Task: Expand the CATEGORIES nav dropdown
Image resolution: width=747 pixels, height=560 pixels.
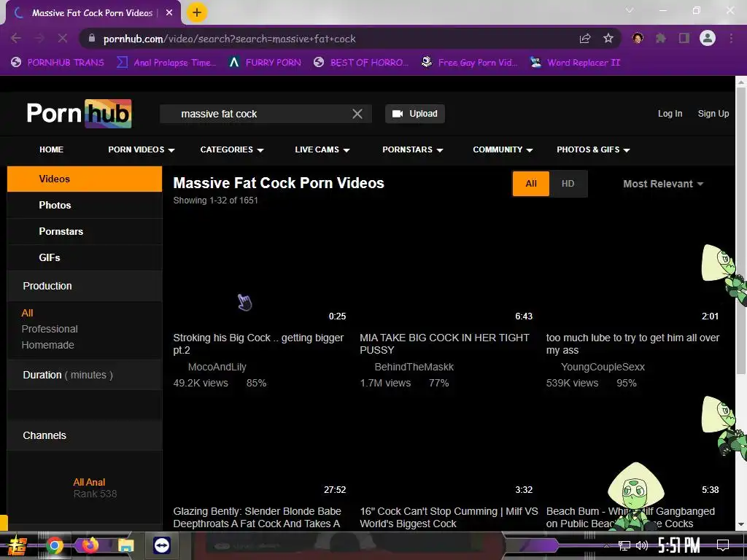Action: [232, 149]
